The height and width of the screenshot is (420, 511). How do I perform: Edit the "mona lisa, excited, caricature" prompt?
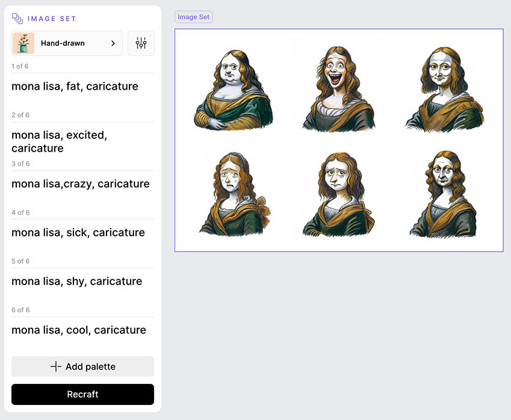pyautogui.click(x=60, y=141)
